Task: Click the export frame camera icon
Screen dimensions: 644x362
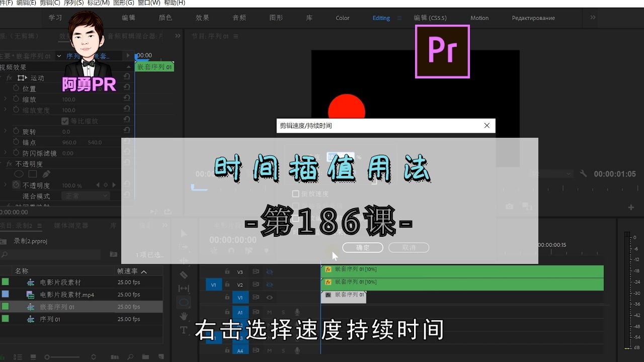Action: coord(510,207)
